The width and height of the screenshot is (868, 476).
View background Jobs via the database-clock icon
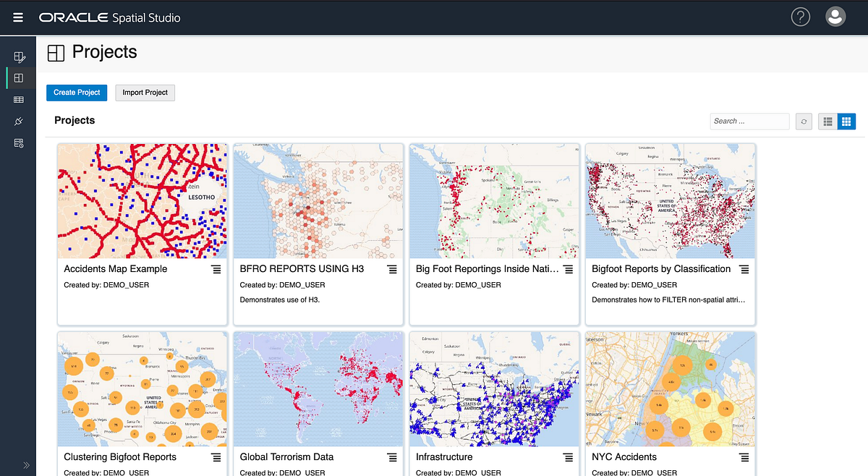pyautogui.click(x=19, y=143)
